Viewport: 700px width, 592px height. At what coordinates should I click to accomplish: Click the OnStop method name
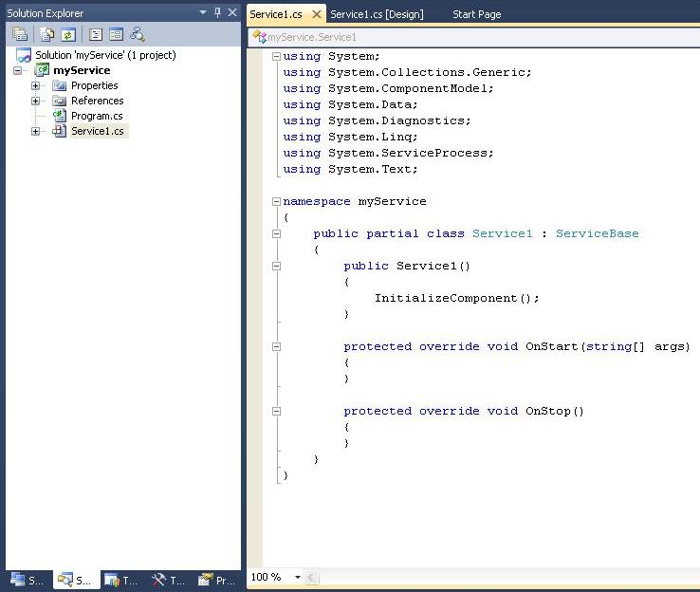(548, 411)
